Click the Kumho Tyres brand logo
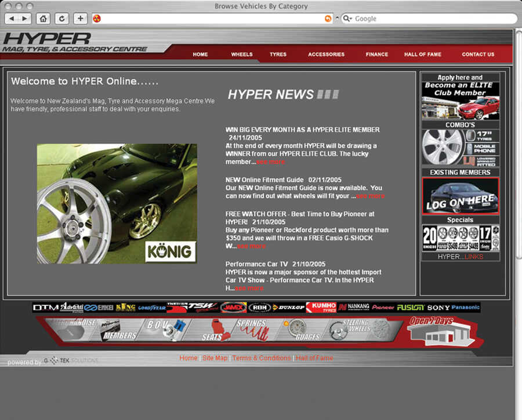The image size is (522, 420). pyautogui.click(x=321, y=308)
